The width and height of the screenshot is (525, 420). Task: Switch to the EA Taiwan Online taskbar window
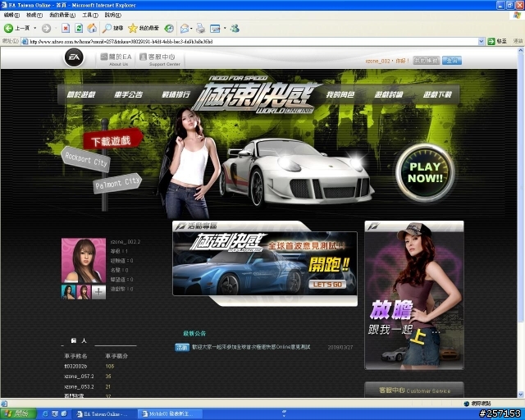[103, 414]
